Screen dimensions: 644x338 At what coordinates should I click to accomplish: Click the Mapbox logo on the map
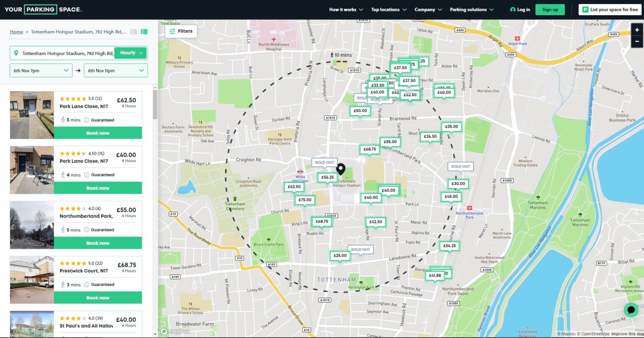pyautogui.click(x=176, y=331)
